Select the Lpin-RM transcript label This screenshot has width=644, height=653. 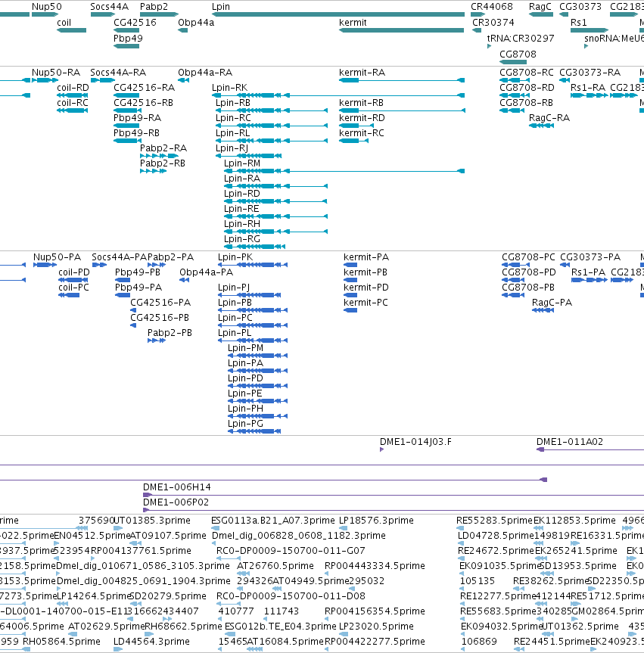tap(242, 163)
